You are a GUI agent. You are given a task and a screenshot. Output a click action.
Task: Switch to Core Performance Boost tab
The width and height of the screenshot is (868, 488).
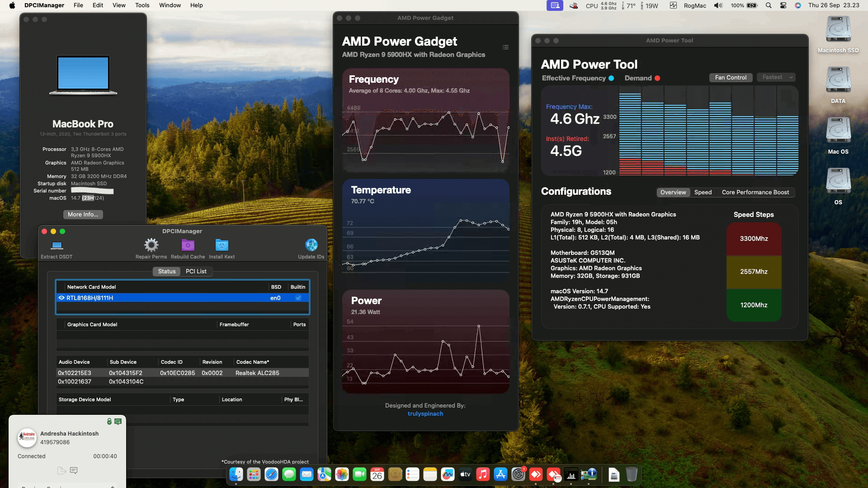tap(755, 192)
